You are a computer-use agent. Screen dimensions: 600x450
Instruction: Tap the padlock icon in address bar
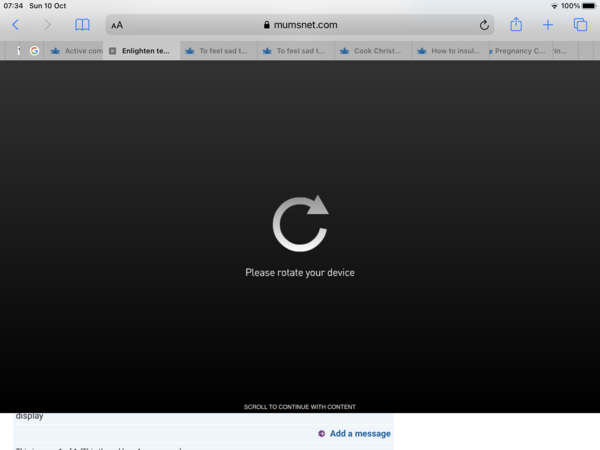coord(267,25)
